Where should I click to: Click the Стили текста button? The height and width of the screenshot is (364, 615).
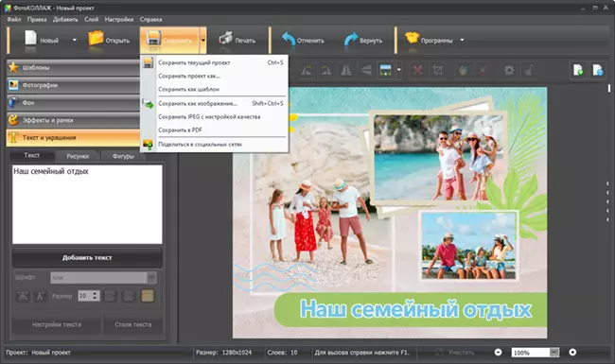click(x=133, y=324)
